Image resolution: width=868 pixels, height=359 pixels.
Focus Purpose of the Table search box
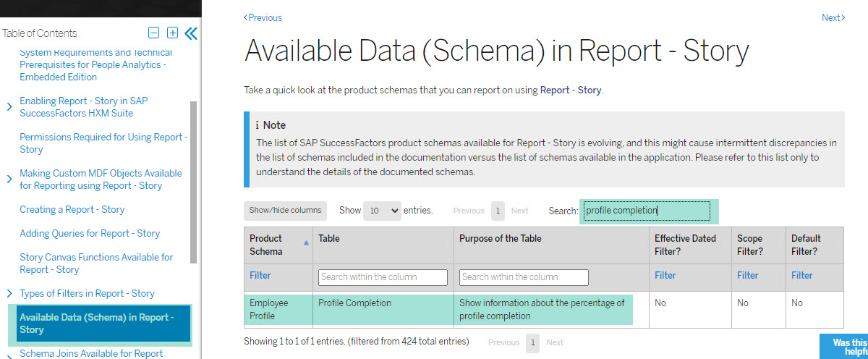pyautogui.click(x=524, y=277)
